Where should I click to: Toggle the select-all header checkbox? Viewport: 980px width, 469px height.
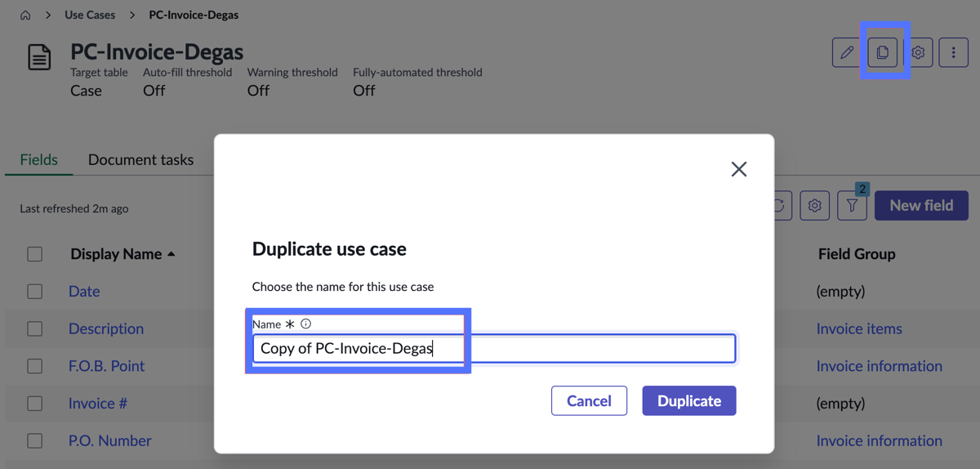point(34,253)
